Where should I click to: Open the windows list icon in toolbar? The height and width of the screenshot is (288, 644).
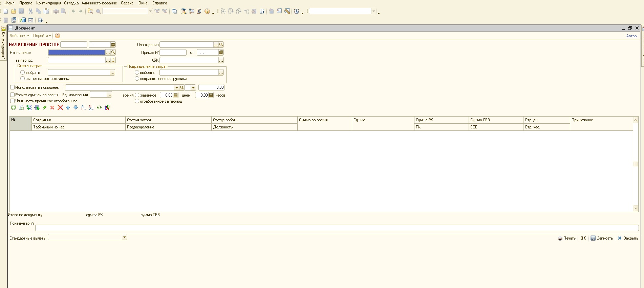tap(174, 11)
